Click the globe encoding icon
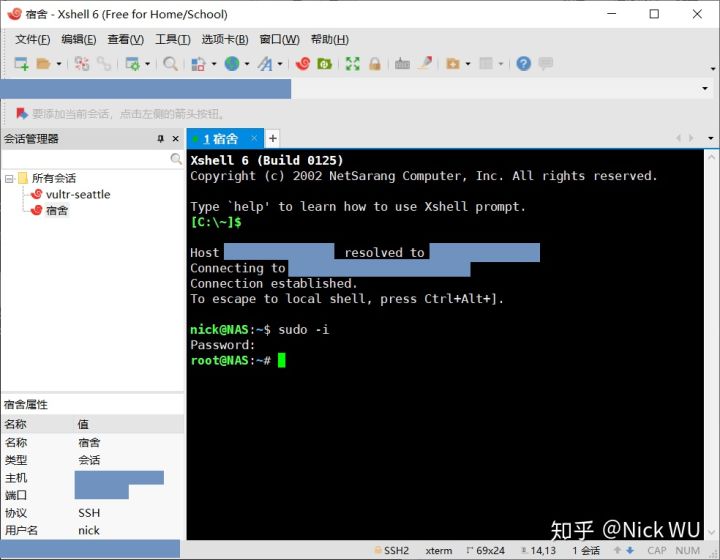Image resolution: width=720 pixels, height=560 pixels. [232, 64]
